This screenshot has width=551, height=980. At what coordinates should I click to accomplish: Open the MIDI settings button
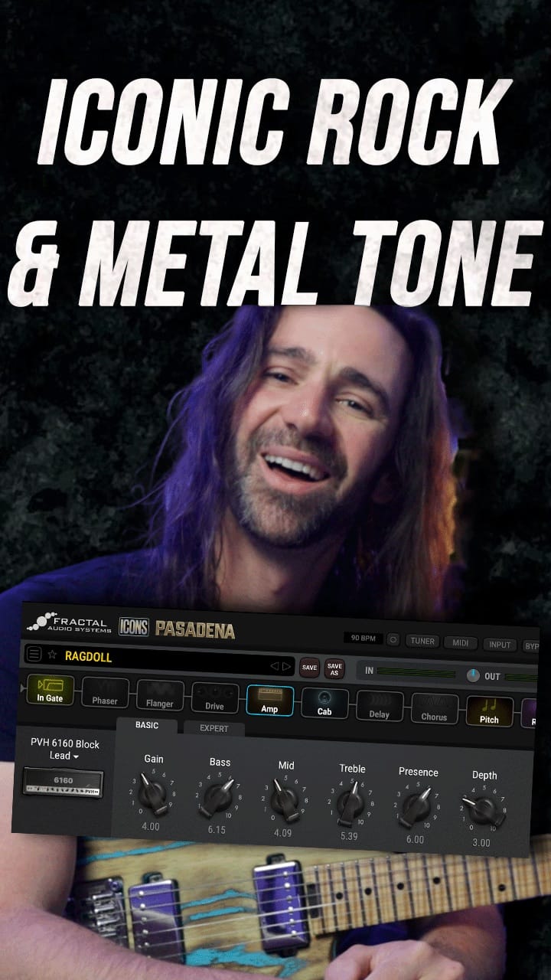click(x=461, y=643)
